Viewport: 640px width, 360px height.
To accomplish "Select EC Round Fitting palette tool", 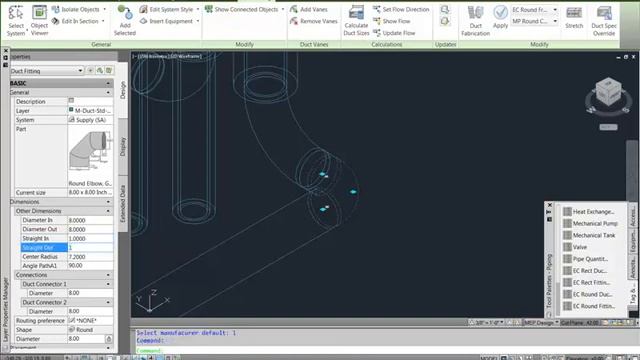I will click(x=589, y=306).
